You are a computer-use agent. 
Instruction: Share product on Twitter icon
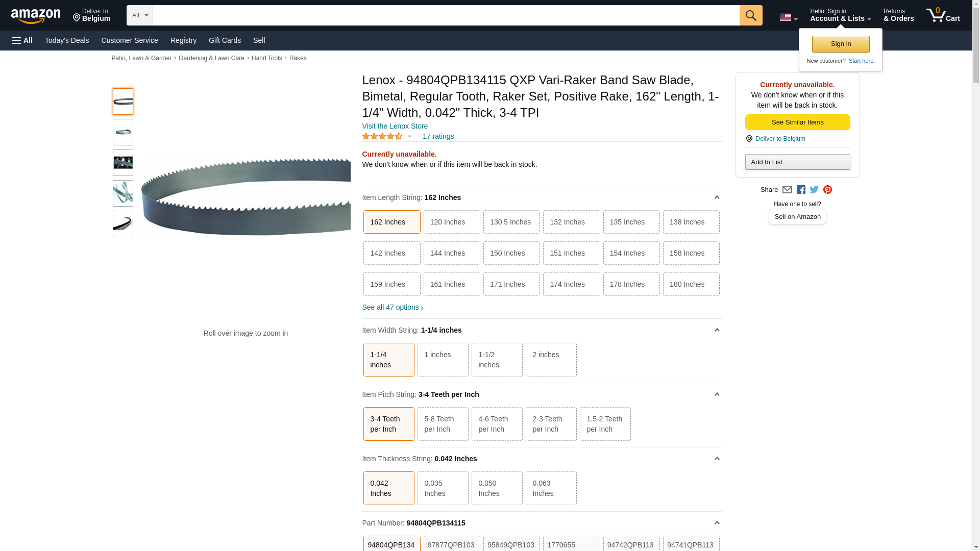814,190
